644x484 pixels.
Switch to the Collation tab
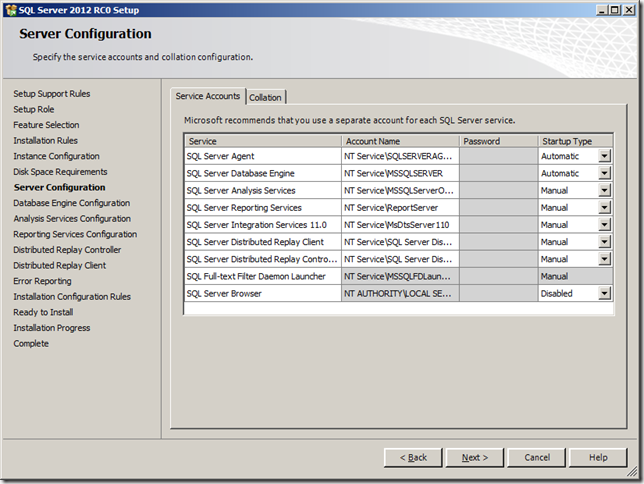(x=266, y=97)
